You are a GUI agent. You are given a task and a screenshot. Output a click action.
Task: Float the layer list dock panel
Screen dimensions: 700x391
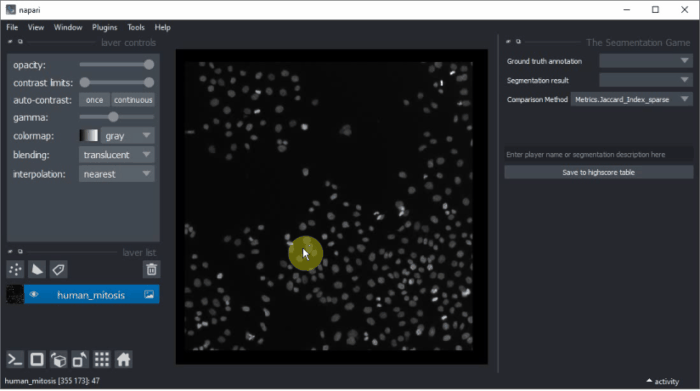20,251
